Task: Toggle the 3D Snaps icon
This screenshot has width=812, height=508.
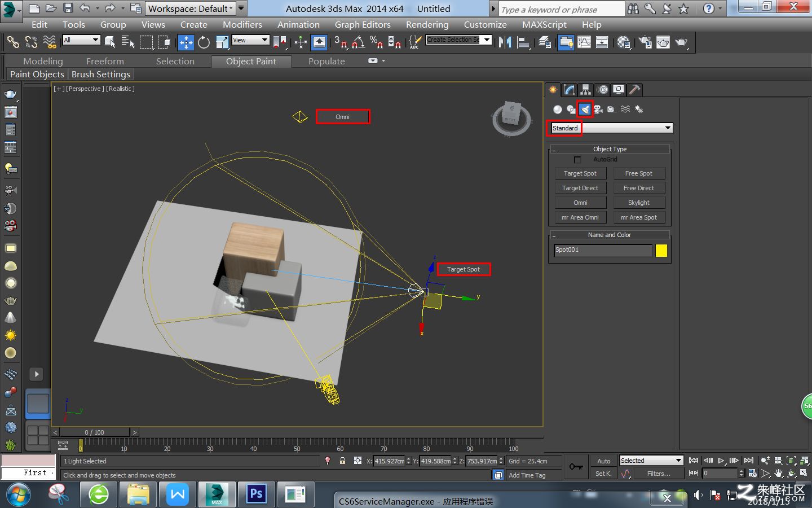Action: click(341, 42)
